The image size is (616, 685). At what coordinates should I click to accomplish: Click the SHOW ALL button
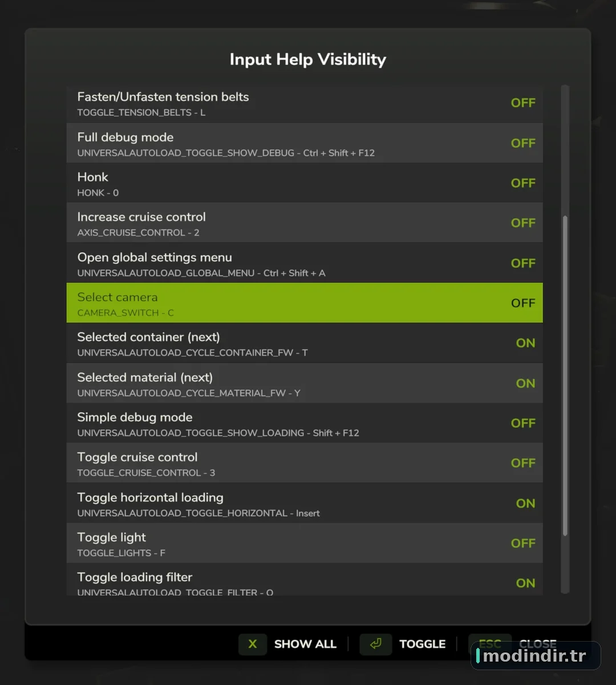(x=305, y=644)
